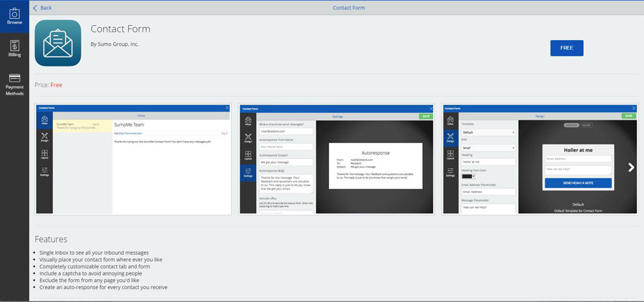Screen dimensions: 644x302
Task: Go to Payment Methods in the sidebar
Action: pyautogui.click(x=14, y=84)
